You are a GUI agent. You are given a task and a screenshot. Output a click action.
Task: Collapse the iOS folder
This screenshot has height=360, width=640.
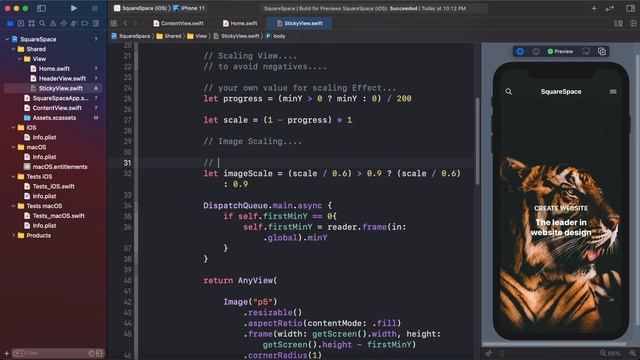tap(13, 127)
